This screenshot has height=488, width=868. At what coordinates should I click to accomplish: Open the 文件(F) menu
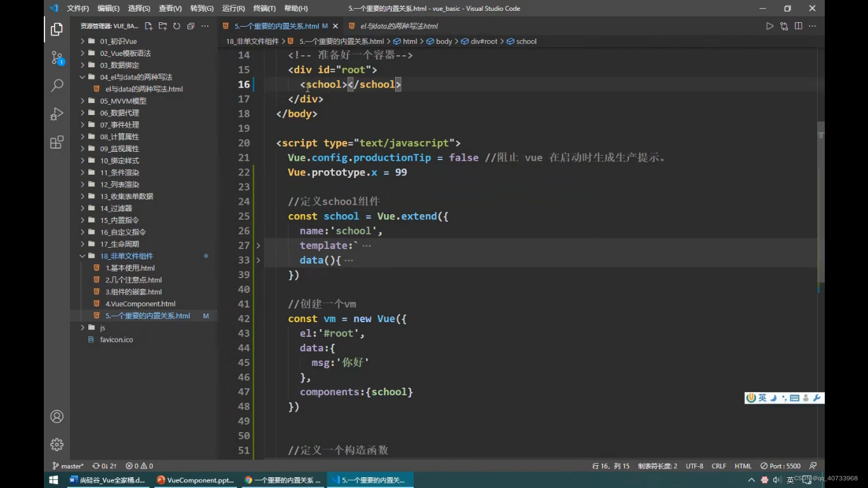[x=78, y=8]
